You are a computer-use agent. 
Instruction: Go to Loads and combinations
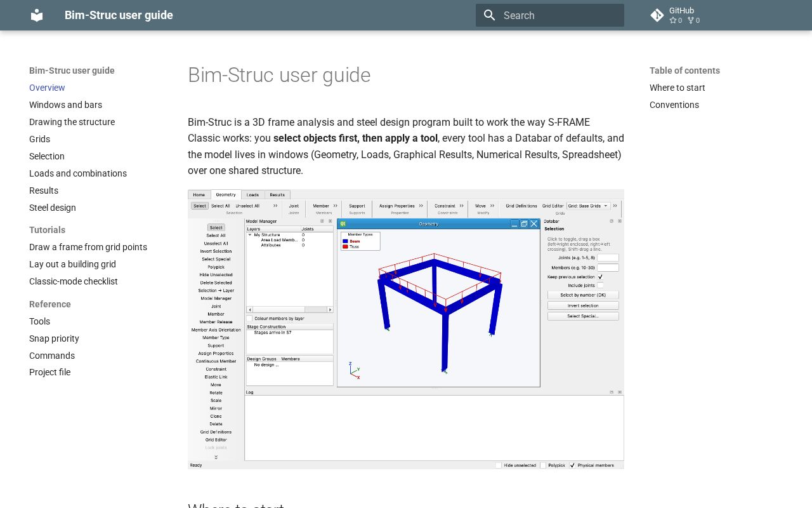pos(78,173)
